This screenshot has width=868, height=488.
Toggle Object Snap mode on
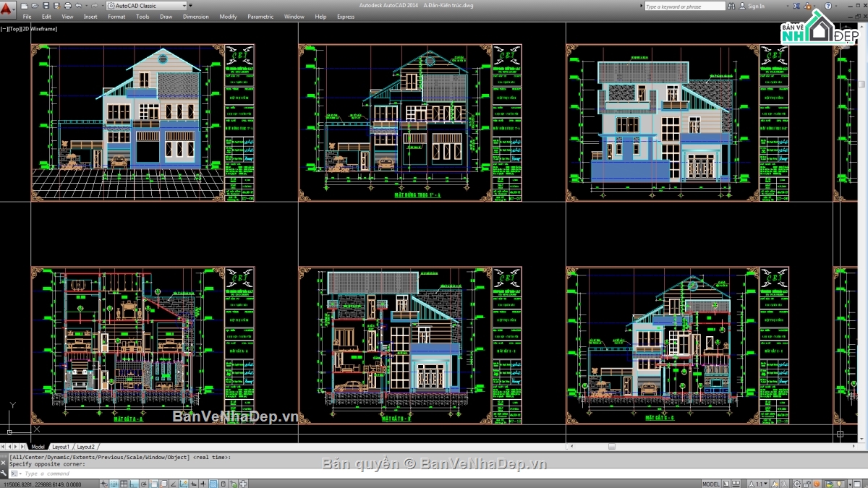(153, 482)
